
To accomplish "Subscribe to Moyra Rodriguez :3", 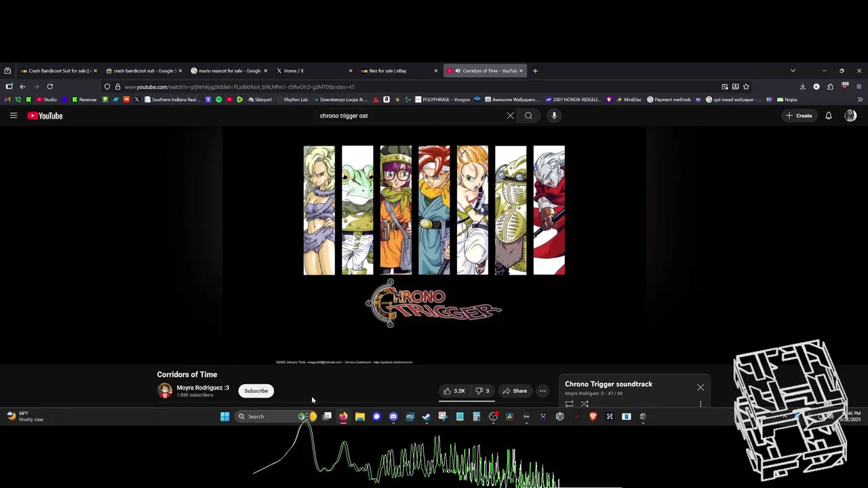I will [256, 391].
